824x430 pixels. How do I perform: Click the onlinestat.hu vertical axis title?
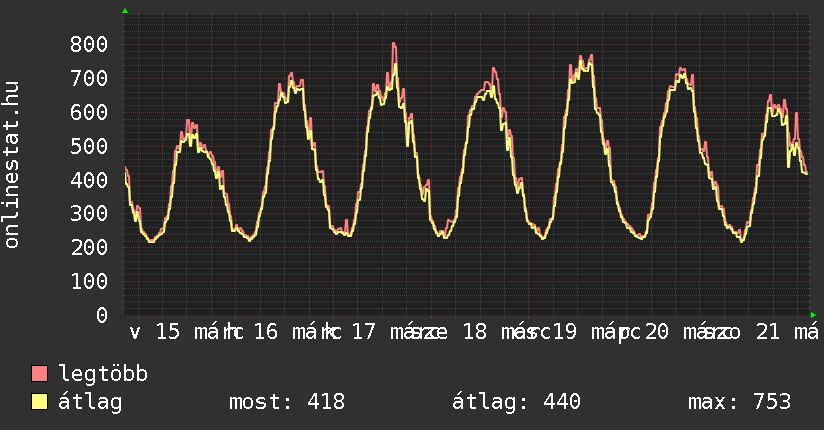(13, 165)
